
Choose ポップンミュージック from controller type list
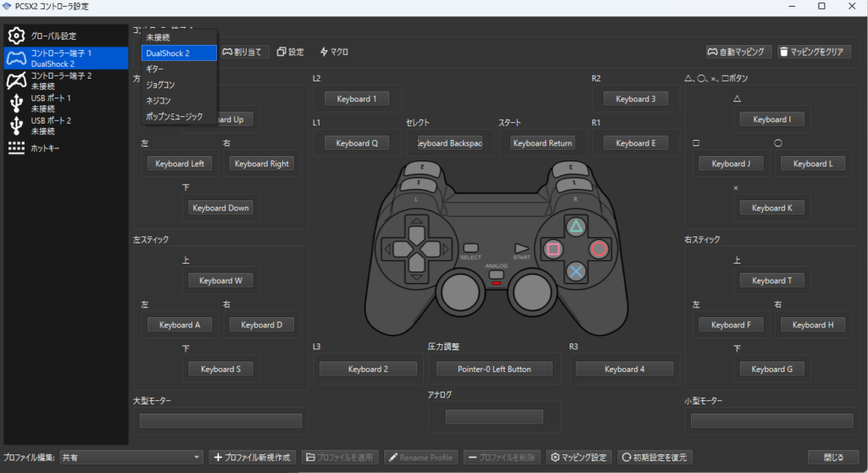(x=179, y=116)
